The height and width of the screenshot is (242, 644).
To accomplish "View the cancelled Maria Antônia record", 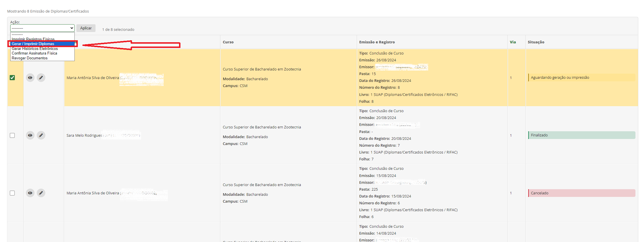I will [30, 193].
